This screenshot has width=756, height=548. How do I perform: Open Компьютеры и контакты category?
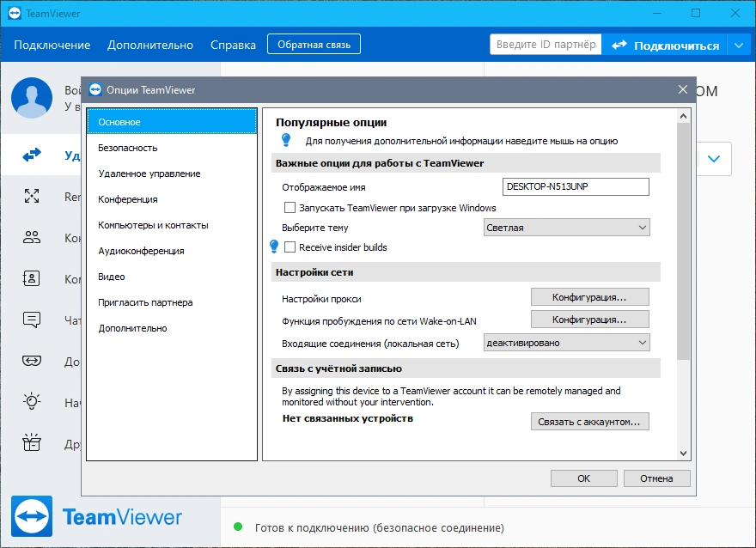172,225
